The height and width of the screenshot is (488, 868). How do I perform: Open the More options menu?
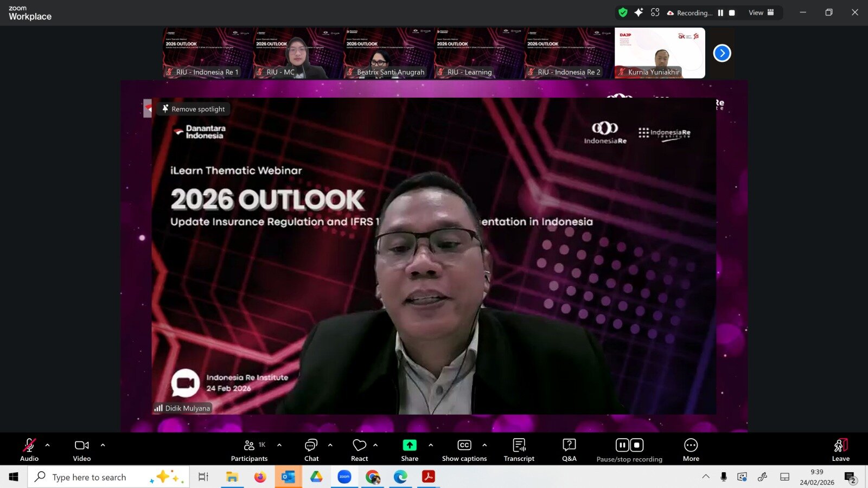(x=691, y=450)
